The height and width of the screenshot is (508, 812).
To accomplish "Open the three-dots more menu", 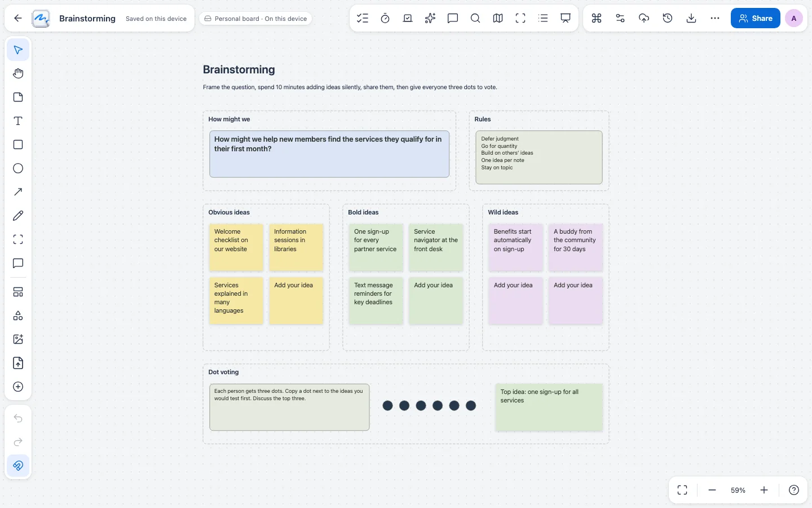I will click(715, 18).
